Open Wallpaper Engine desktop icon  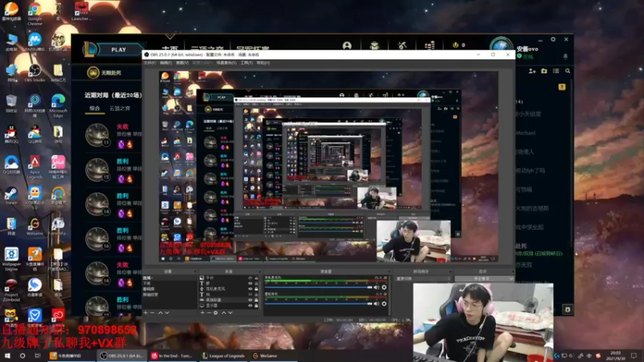[11, 258]
